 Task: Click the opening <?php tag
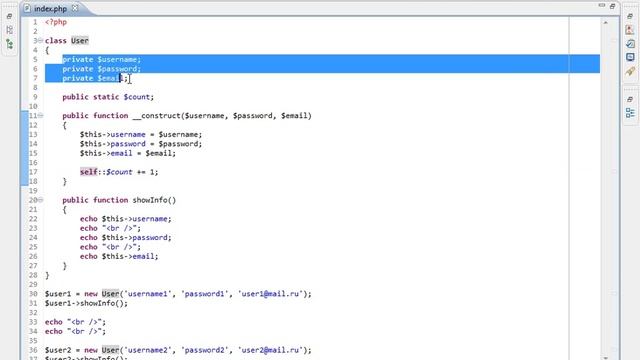pos(56,22)
